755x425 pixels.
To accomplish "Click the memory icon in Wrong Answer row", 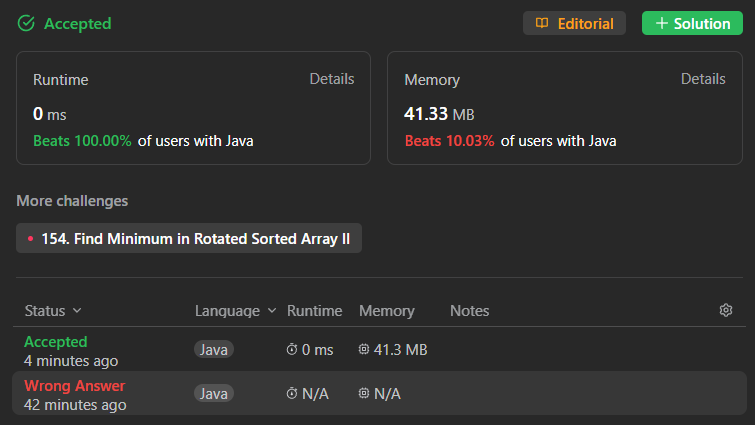I will click(364, 394).
